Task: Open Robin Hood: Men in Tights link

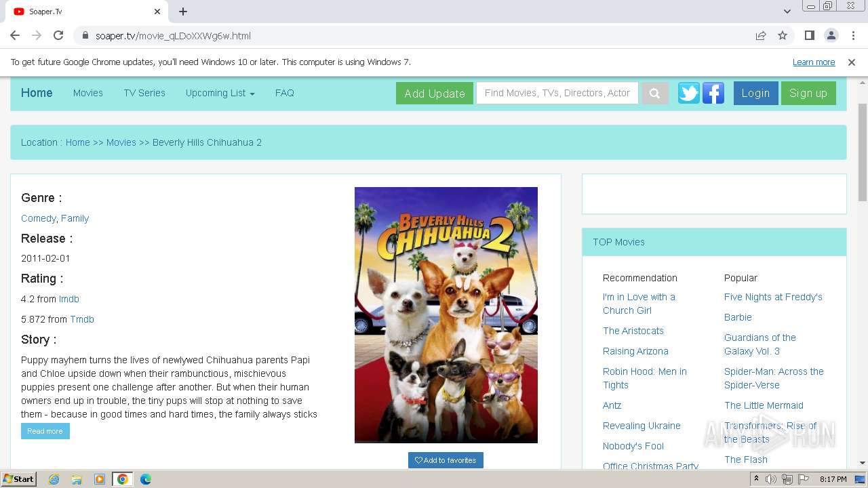Action: click(x=645, y=378)
